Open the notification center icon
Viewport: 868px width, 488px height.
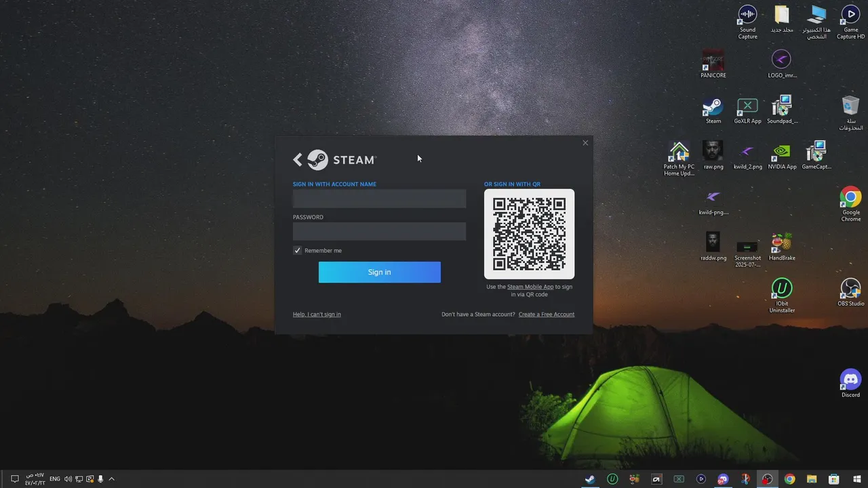point(14,479)
